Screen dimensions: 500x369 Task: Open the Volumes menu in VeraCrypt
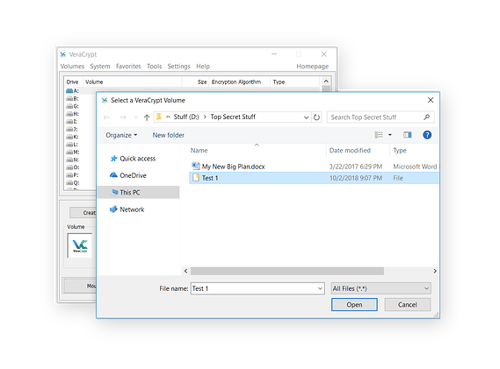click(x=72, y=66)
